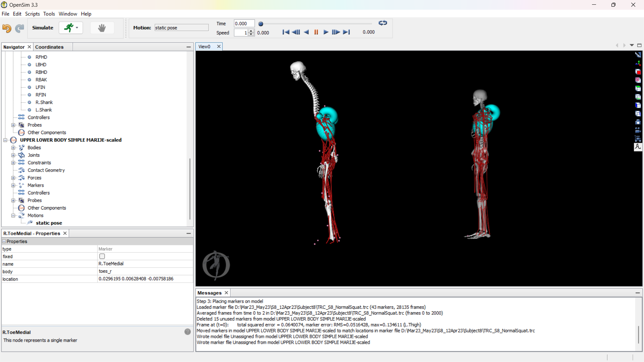Toggle the fixed checkbox in Properties

[x=102, y=256]
